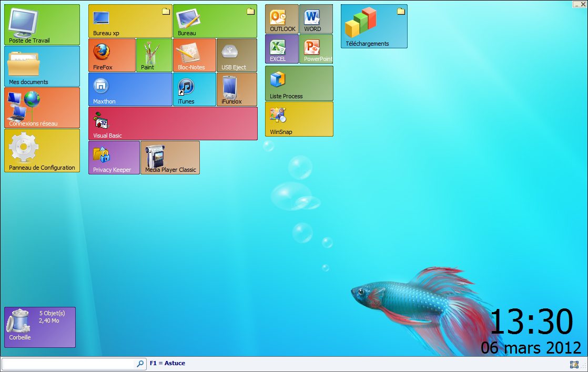Launch iTunes from its tile

(x=194, y=89)
